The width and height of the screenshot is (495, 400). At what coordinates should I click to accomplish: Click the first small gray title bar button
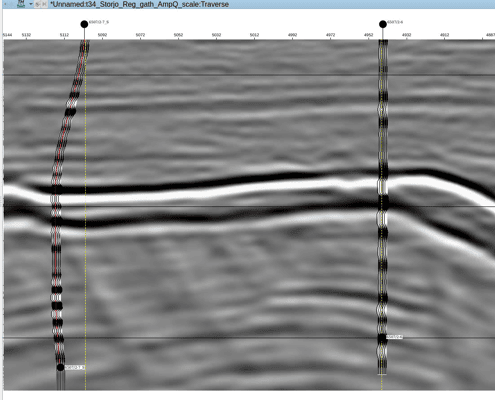[x=38, y=4]
